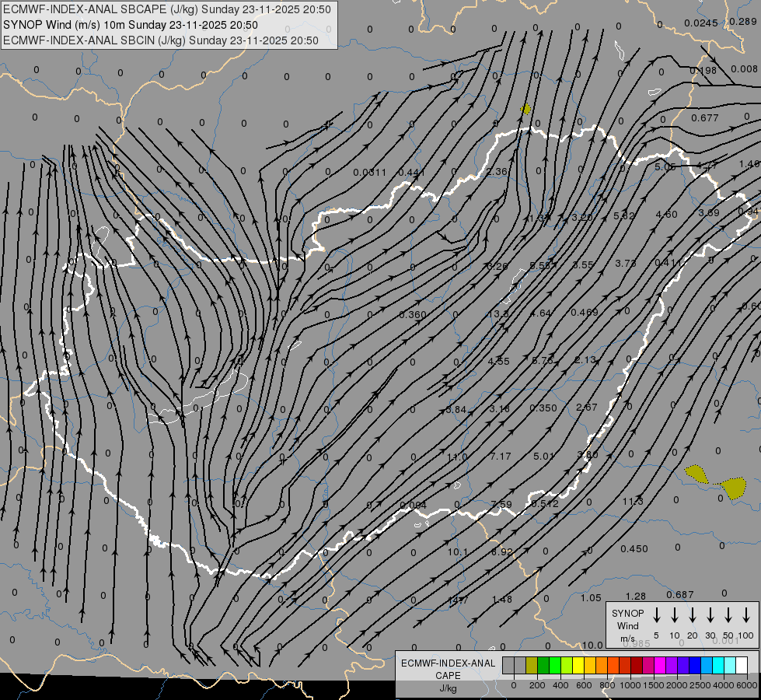The image size is (761, 700).
Task: Click the 1500 tick label on CAPE legend
Action: pyautogui.click(x=653, y=685)
